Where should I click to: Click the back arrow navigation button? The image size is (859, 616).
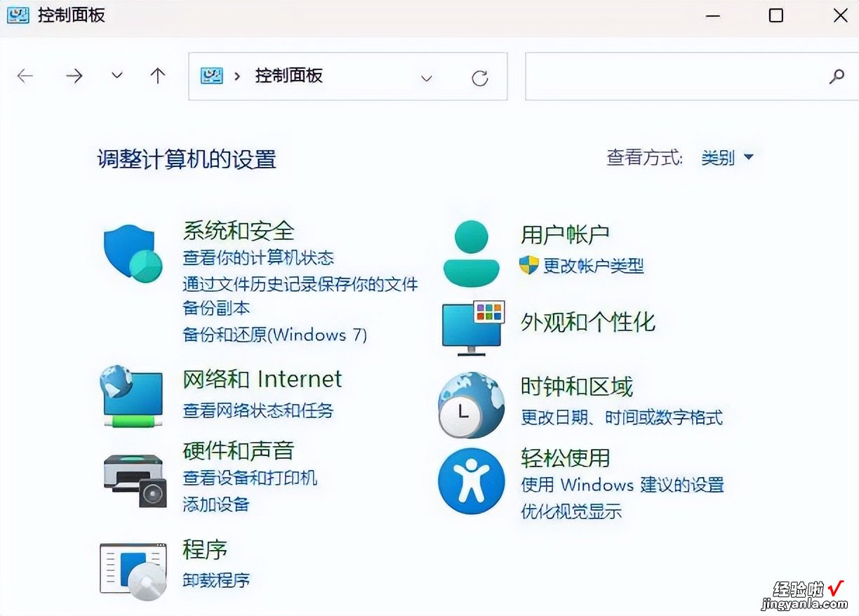(25, 76)
